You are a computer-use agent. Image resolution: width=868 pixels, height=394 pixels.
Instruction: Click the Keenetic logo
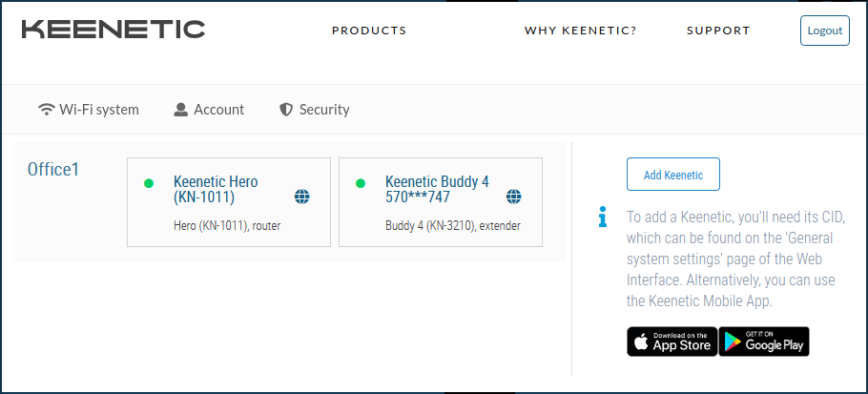pyautogui.click(x=113, y=30)
